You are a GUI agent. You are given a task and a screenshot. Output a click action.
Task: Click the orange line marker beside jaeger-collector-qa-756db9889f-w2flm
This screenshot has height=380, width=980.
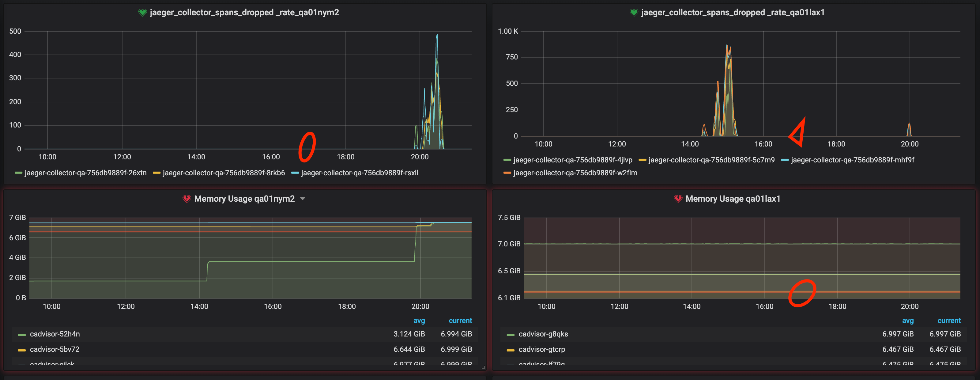click(x=507, y=173)
